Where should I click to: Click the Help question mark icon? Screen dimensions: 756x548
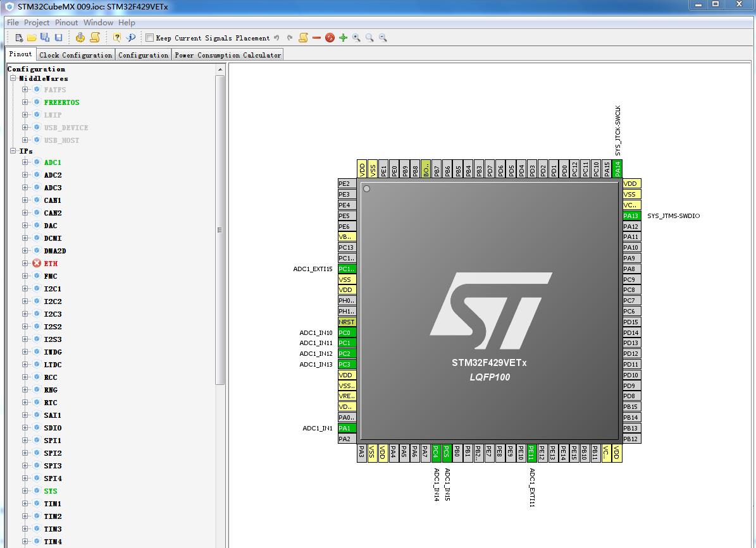(116, 37)
